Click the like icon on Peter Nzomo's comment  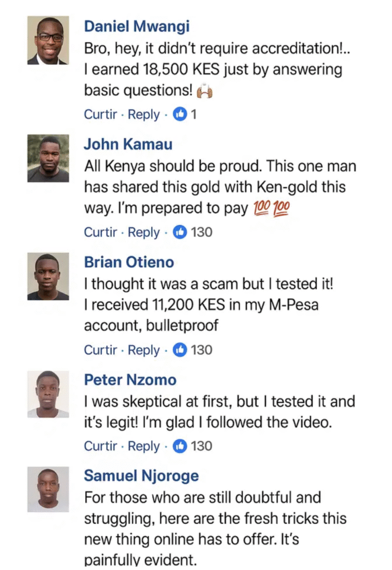click(181, 446)
